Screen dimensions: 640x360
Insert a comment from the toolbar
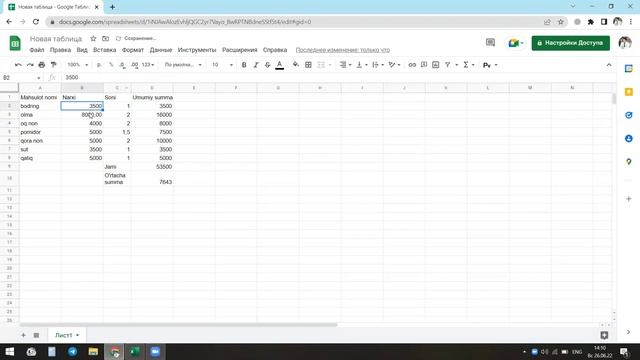424,65
